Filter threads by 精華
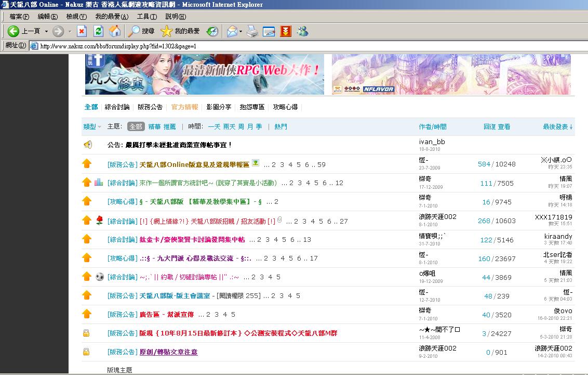Screen dimensions: 588x375 pos(154,127)
